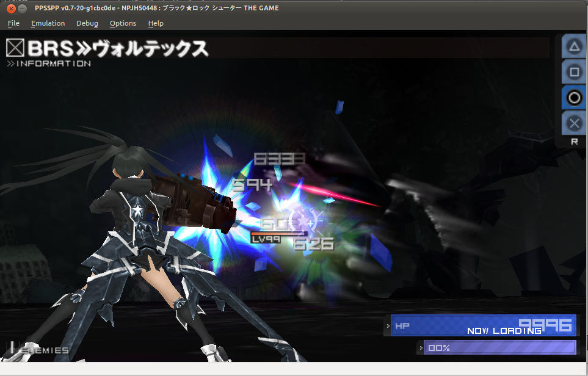Click the 626 damage number
The width and height of the screenshot is (588, 376).
point(313,244)
